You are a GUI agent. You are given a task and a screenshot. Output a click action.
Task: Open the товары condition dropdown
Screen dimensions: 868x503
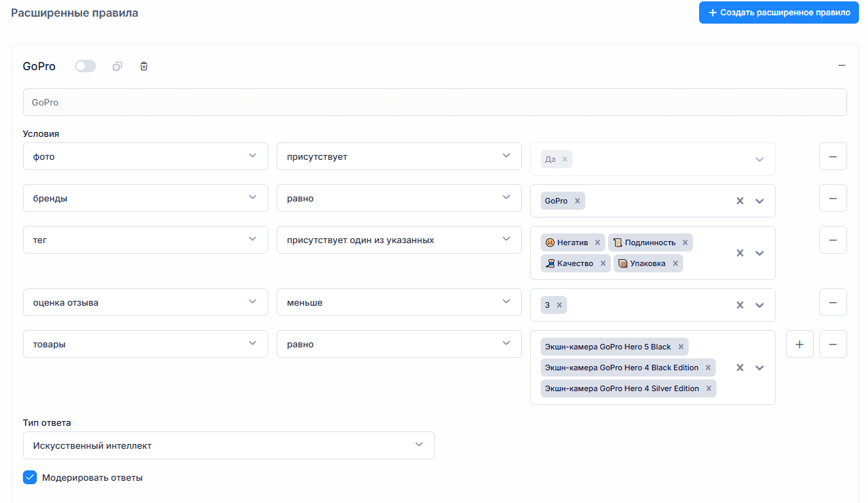[145, 344]
